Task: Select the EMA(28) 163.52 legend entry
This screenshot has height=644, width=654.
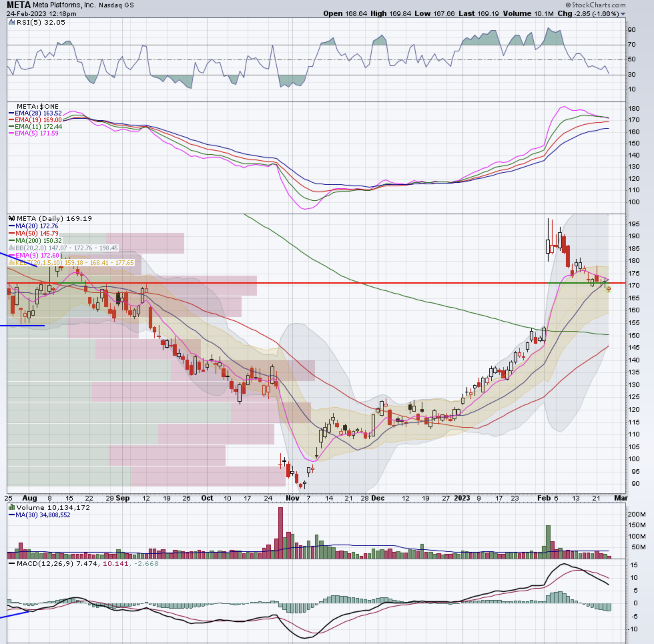Action: coord(35,113)
